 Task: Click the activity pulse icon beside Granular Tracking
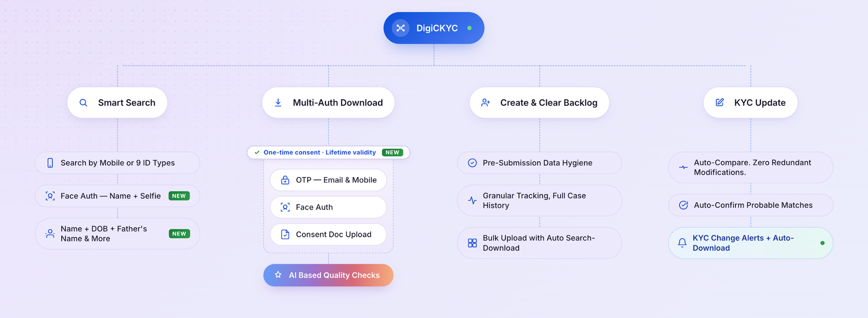click(473, 201)
